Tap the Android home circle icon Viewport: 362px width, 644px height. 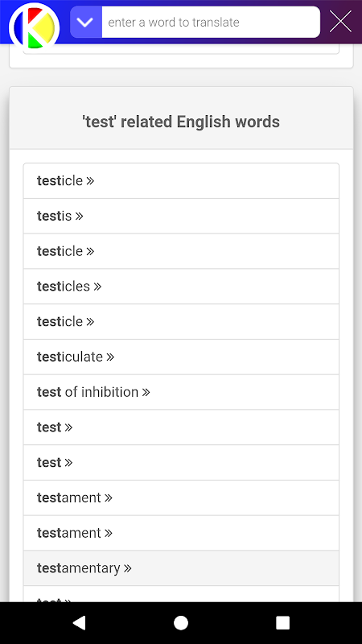(181, 623)
